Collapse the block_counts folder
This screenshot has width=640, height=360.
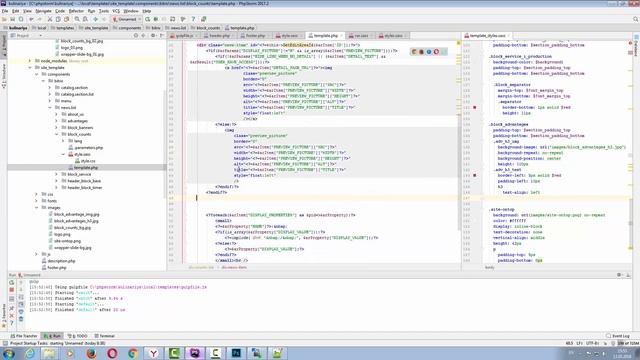click(56, 134)
